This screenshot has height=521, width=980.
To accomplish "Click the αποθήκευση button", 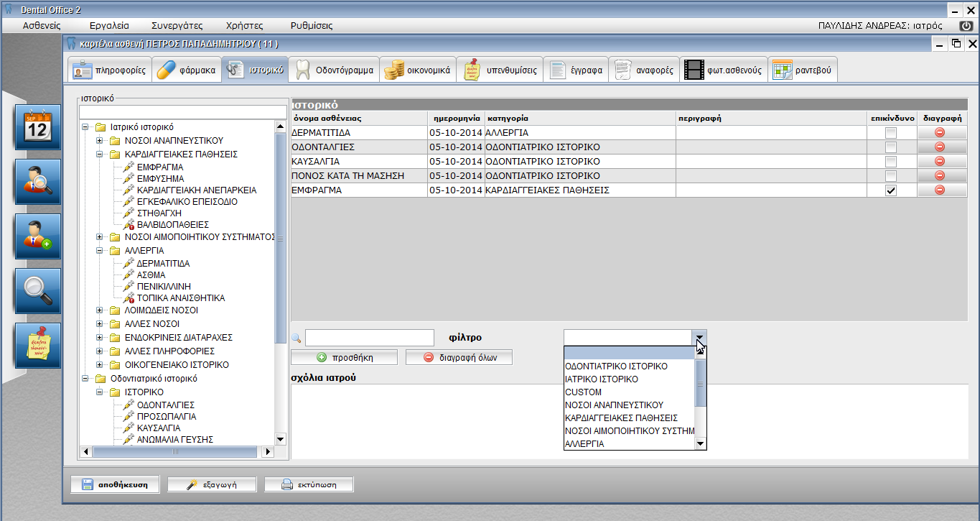I will (115, 484).
